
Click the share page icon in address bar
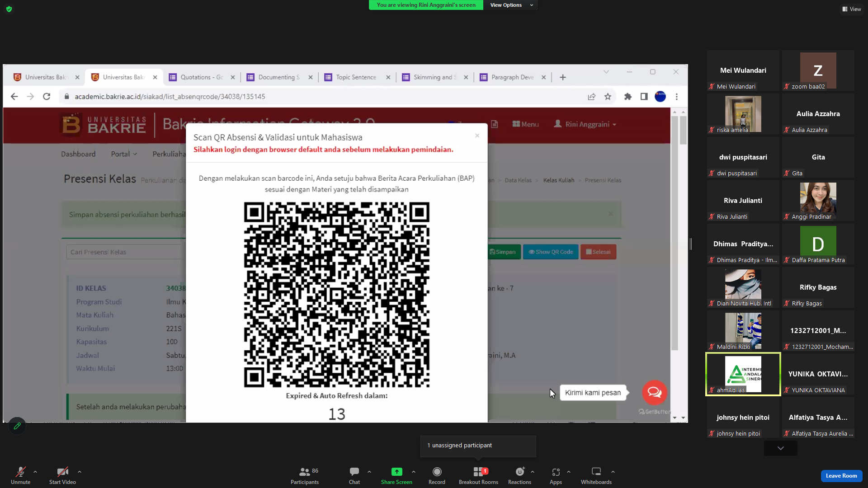[591, 97]
